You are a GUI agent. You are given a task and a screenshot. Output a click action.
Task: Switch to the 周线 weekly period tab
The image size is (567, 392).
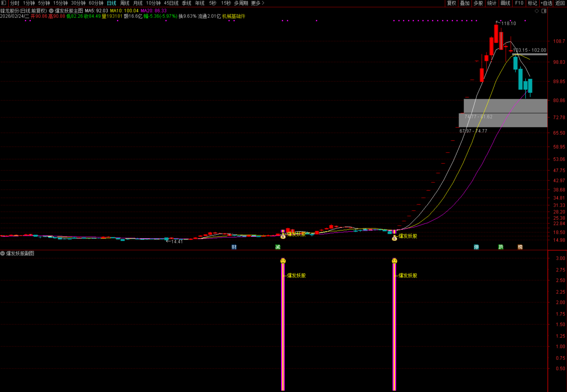pos(124,3)
